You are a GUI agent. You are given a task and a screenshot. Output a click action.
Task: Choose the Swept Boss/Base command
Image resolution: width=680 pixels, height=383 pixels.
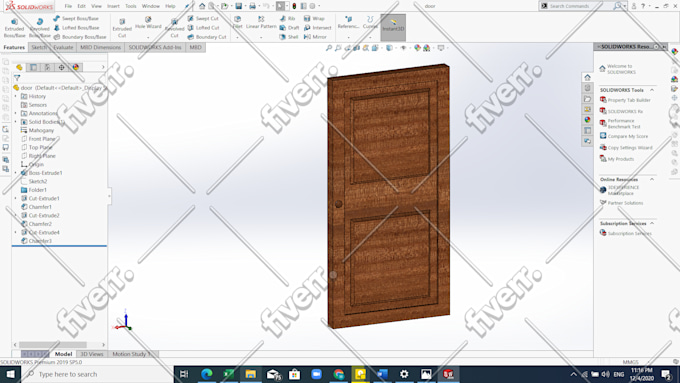[x=76, y=19]
